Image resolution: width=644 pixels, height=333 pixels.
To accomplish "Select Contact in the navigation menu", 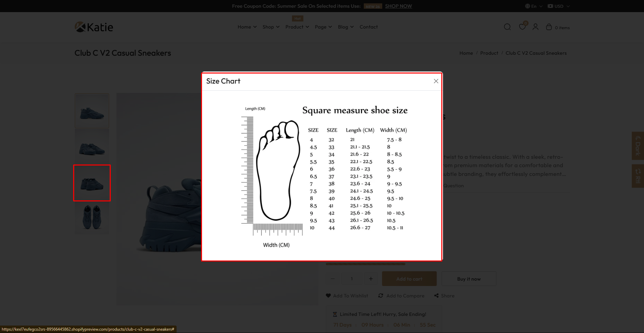I will tap(368, 27).
